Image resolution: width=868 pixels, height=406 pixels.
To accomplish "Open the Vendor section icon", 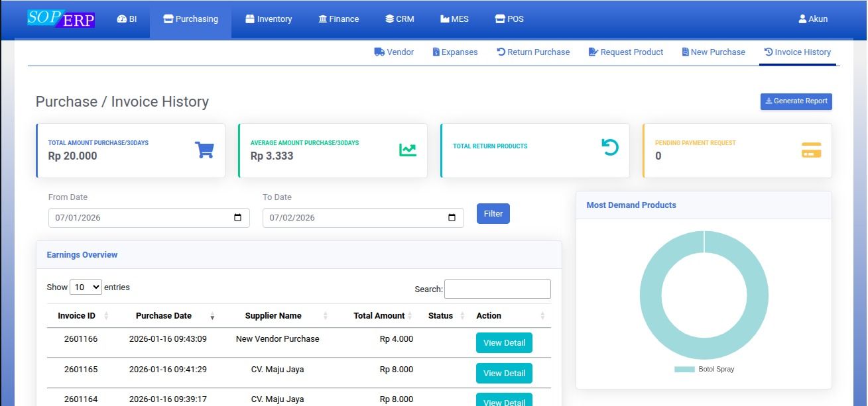I will [x=377, y=51].
